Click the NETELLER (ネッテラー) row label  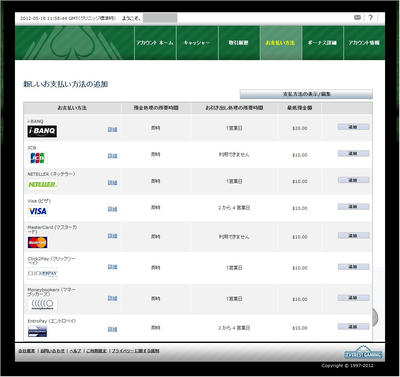pos(51,174)
